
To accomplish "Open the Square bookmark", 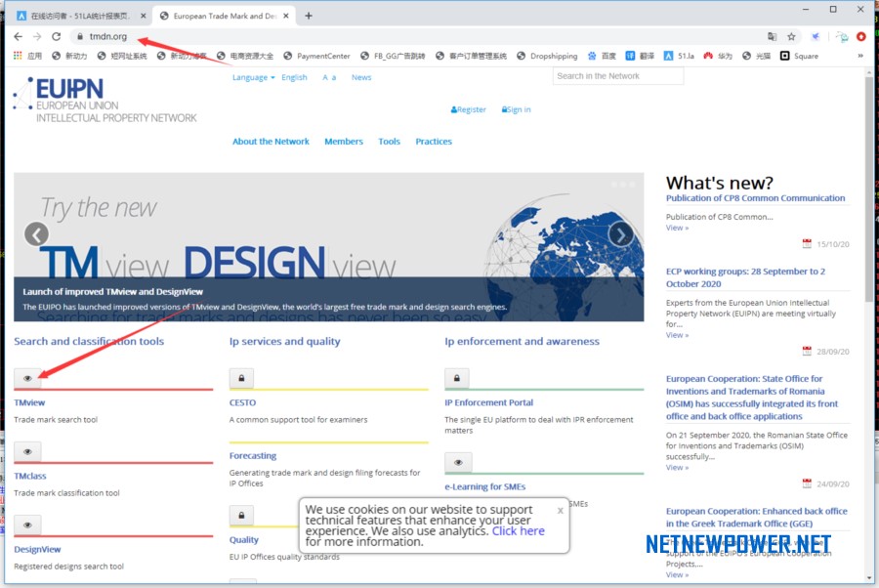I will (799, 56).
